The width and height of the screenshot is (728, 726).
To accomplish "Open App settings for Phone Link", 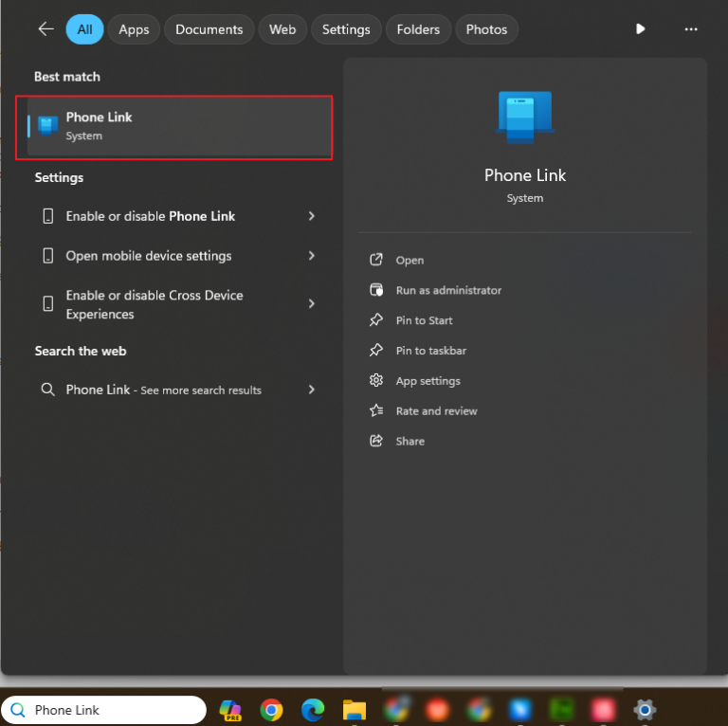I will click(x=428, y=381).
